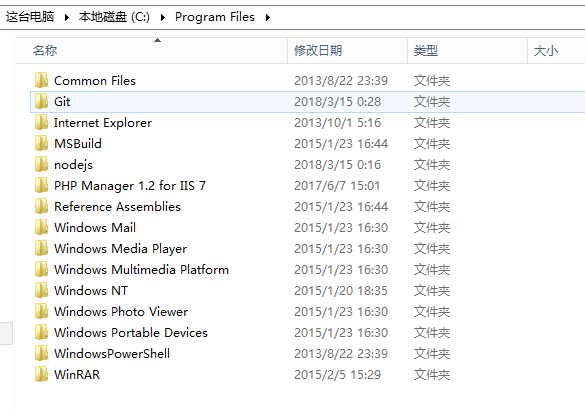585x413 pixels.
Task: Select the Reference Assemblies folder row
Action: (307, 206)
